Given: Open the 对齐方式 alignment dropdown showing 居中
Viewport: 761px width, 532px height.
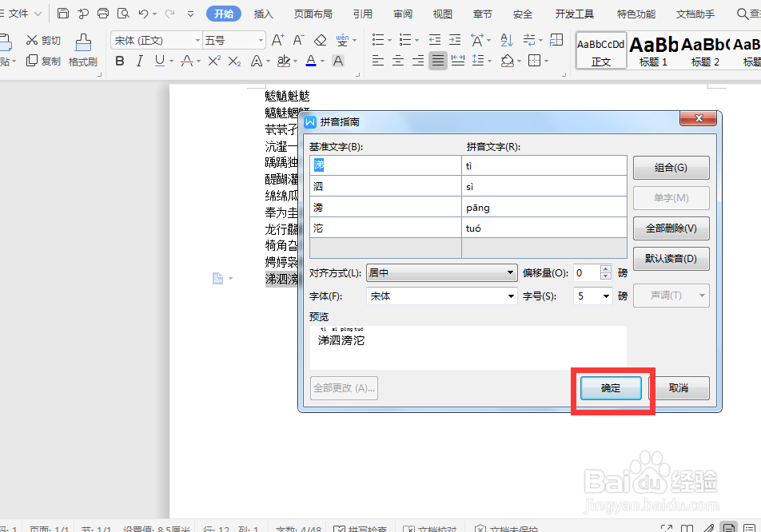Looking at the screenshot, I should pyautogui.click(x=442, y=272).
